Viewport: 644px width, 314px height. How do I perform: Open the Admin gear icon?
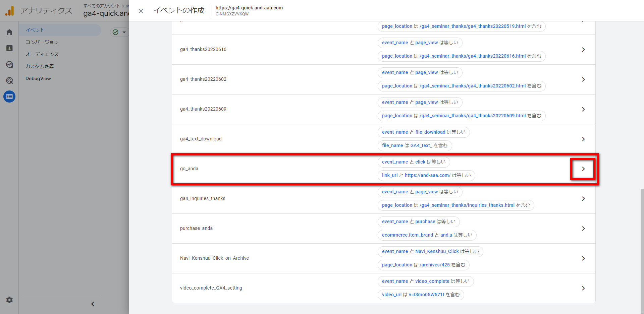[9, 300]
